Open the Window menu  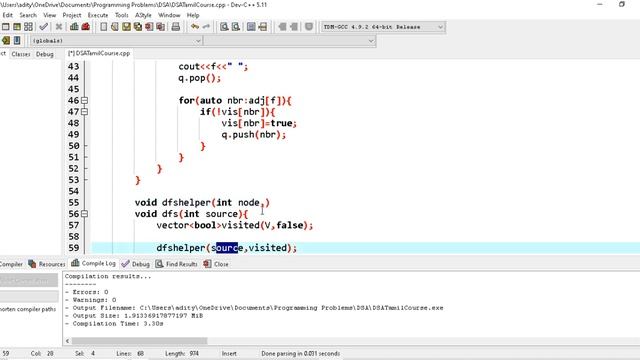tap(169, 15)
